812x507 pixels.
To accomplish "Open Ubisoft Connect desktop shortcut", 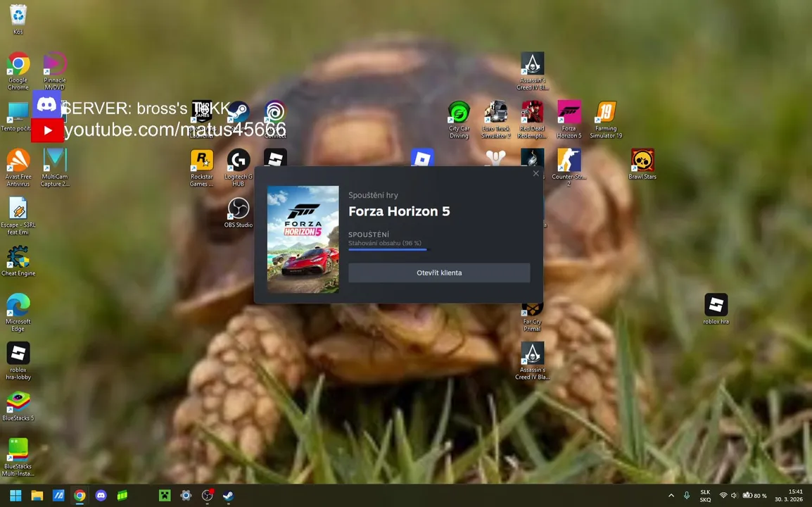I will 275,120.
